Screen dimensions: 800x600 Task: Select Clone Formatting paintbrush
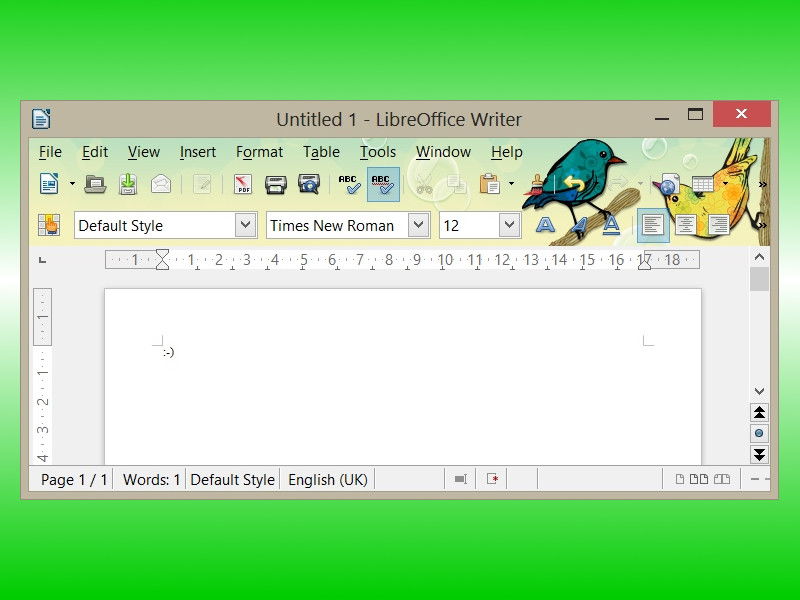(536, 185)
